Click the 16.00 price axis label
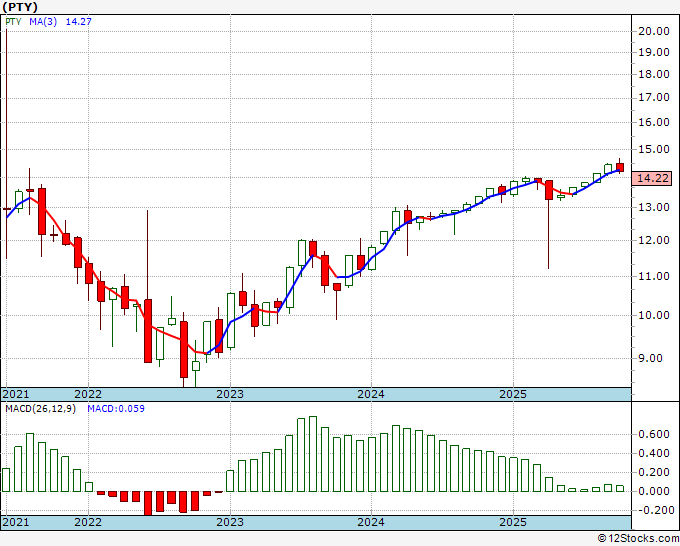The image size is (680, 546). tap(654, 122)
